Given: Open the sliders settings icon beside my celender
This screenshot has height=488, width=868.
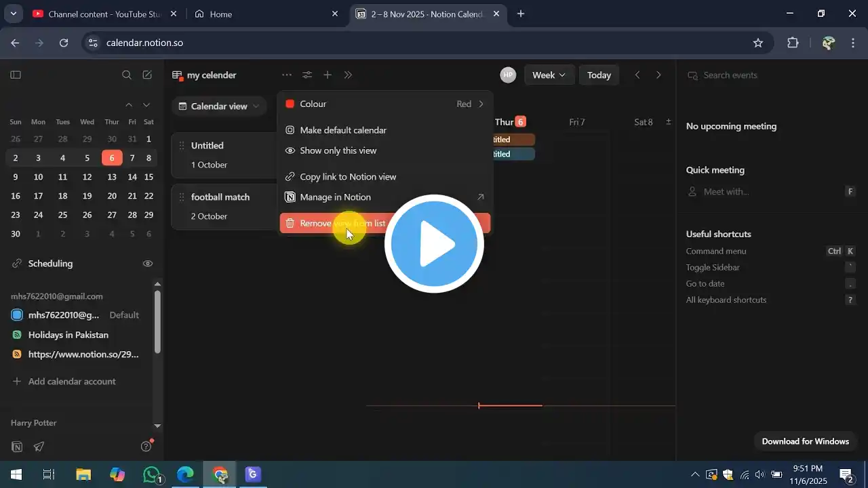Looking at the screenshot, I should coord(307,75).
